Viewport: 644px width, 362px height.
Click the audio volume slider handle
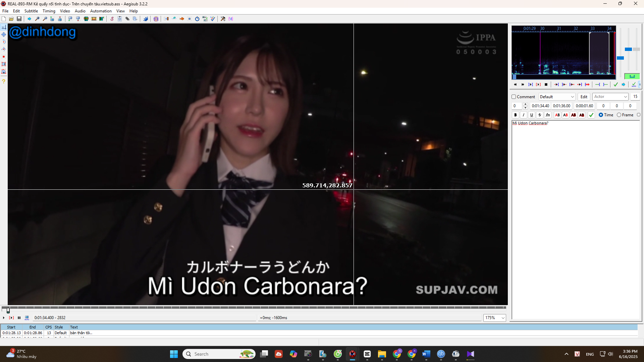click(x=636, y=49)
